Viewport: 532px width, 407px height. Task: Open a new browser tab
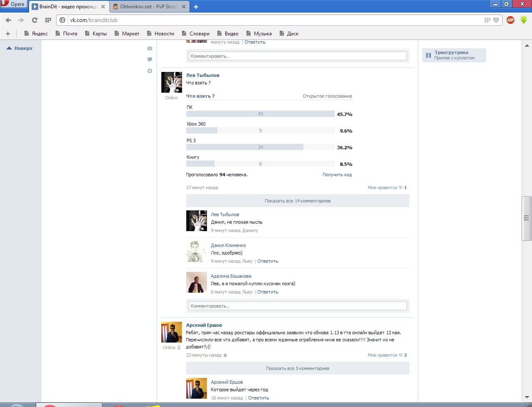pos(196,7)
